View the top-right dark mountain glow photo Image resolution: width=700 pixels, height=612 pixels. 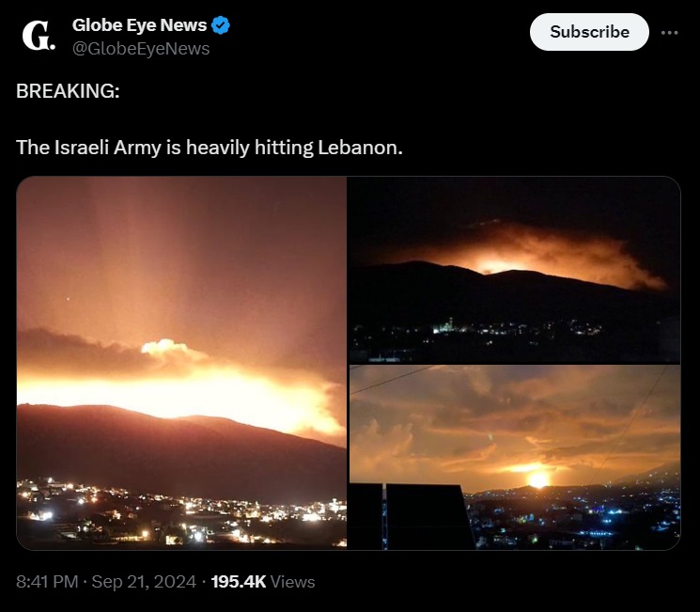514,270
